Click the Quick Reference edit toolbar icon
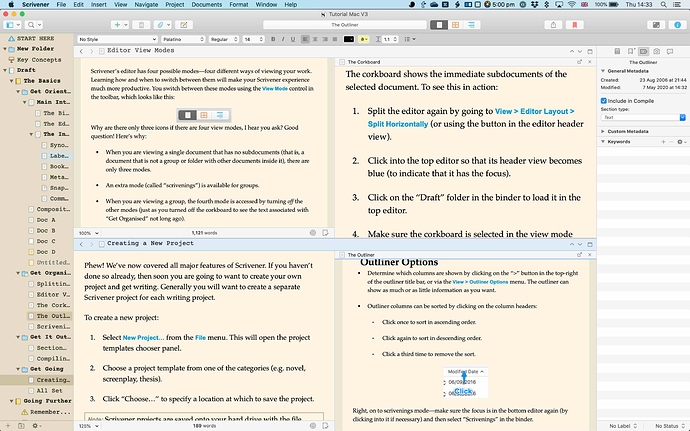The width and height of the screenshot is (690, 431). (x=184, y=25)
